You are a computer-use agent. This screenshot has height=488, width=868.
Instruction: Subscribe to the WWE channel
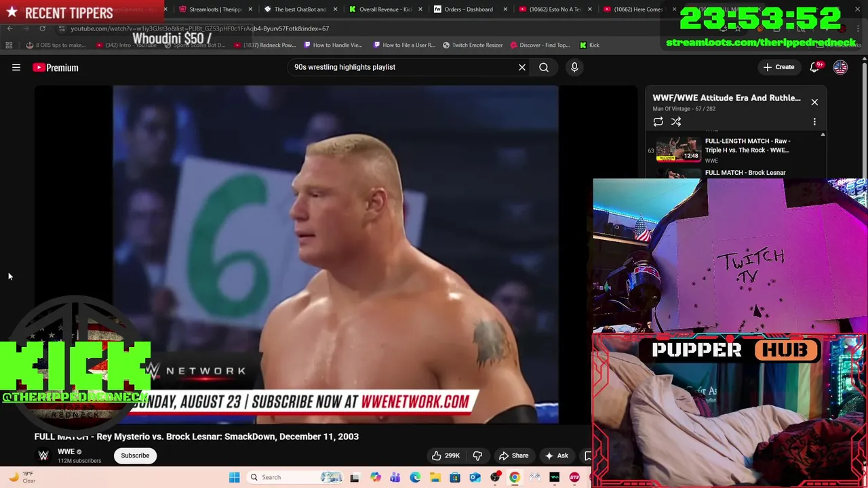coord(135,455)
